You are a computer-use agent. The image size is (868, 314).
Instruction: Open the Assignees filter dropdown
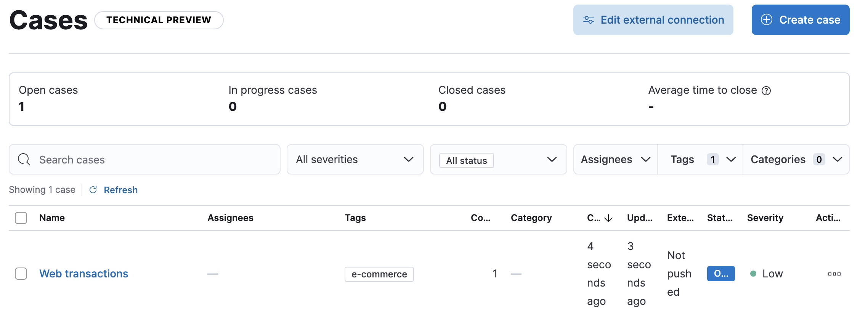(615, 159)
